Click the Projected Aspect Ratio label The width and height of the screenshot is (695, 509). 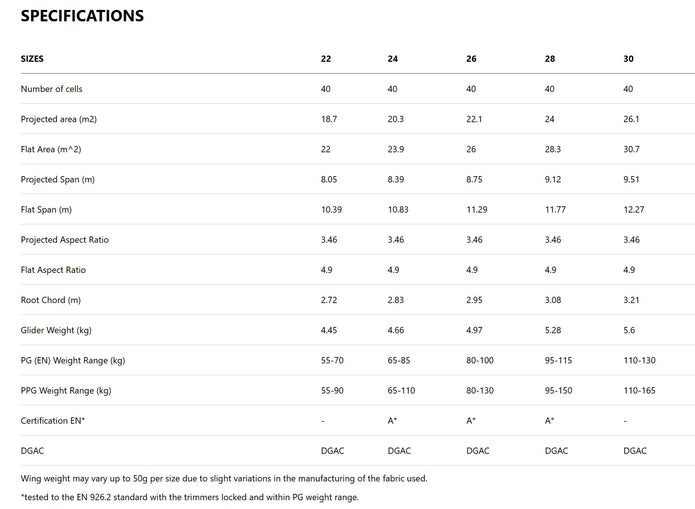(65, 240)
